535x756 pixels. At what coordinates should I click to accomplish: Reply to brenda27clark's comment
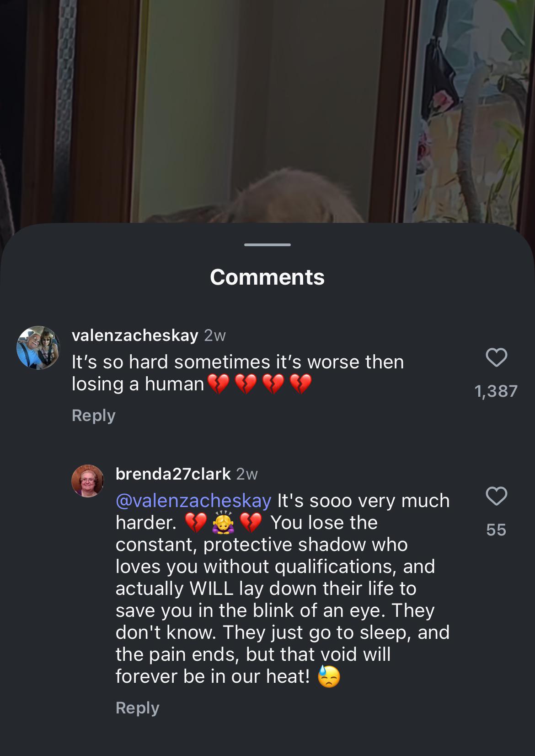point(138,708)
